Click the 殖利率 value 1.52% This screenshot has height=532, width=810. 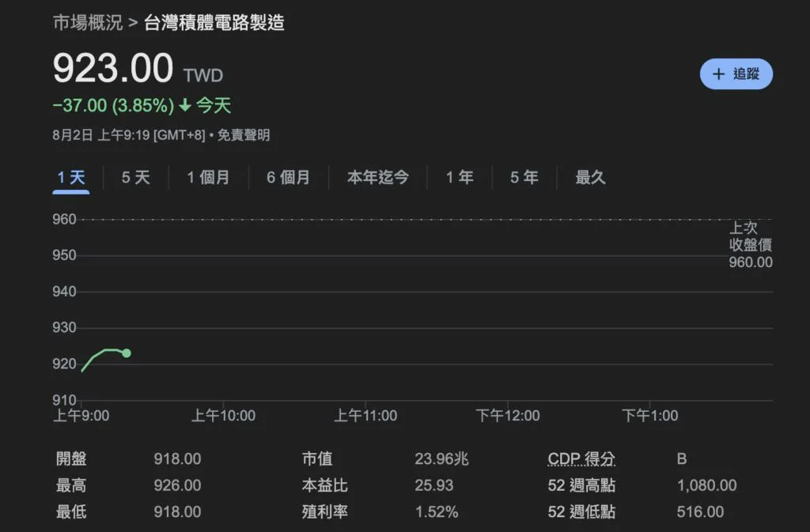click(x=437, y=512)
